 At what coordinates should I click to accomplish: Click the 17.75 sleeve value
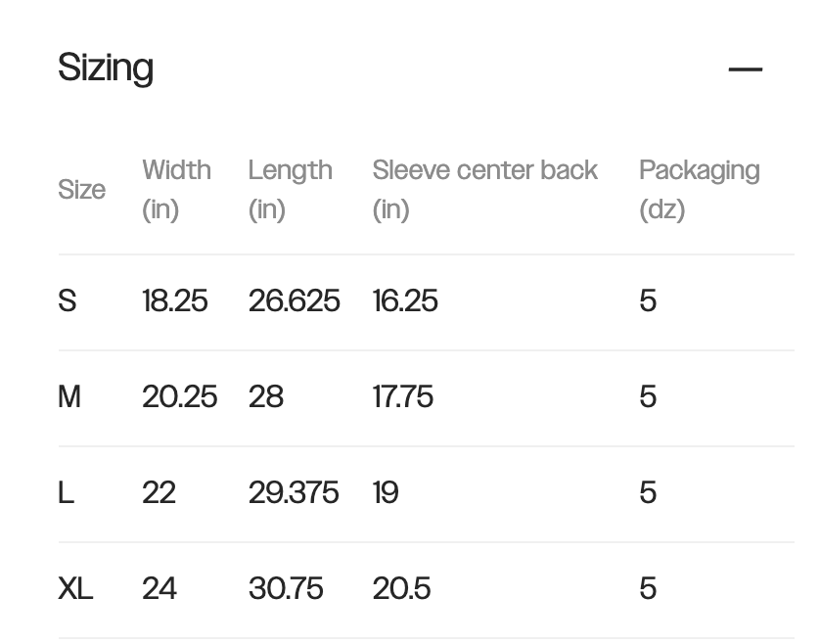point(402,396)
